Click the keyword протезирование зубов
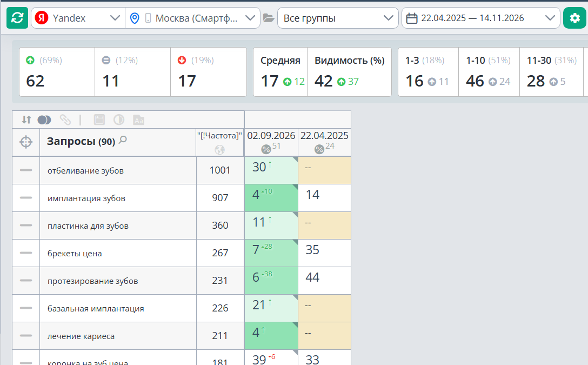 tap(92, 281)
